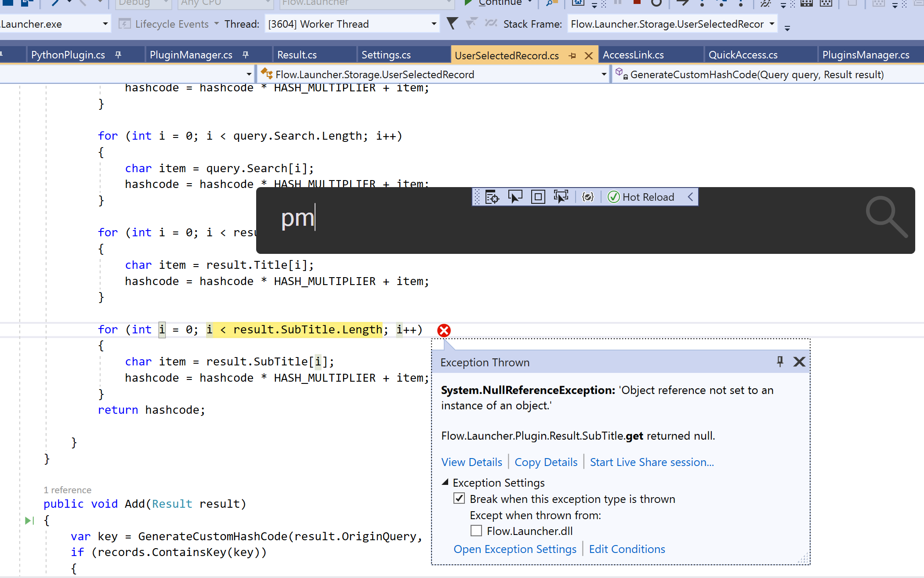
Task: Click the thread filter funnel icon
Action: [452, 24]
